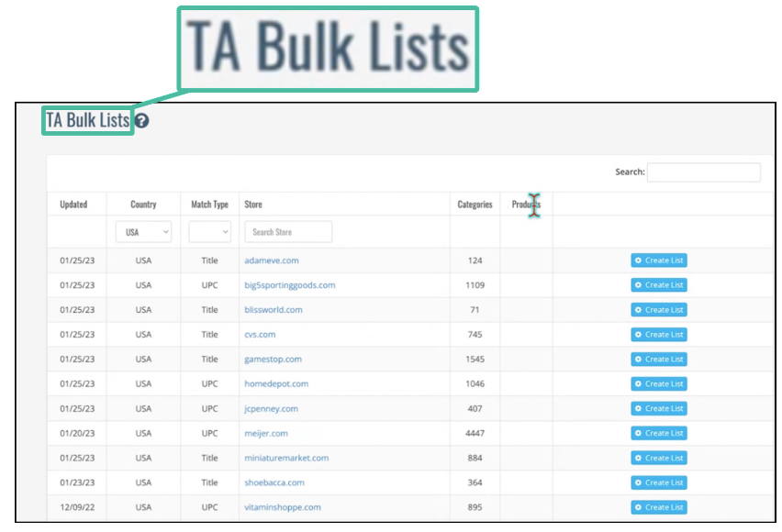Sort by the Updated column header

[x=73, y=205]
